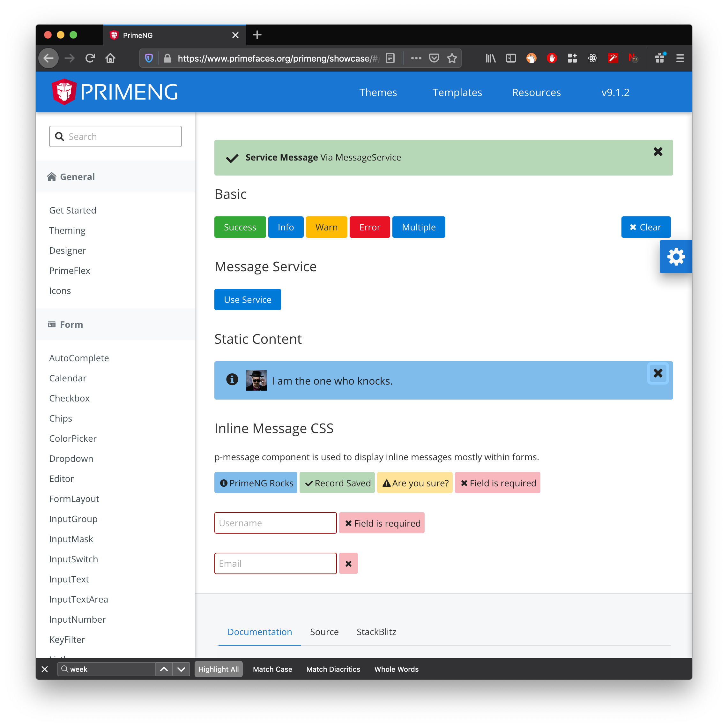Dismiss the Service Message notification
Screen dimensions: 728x727
657,152
